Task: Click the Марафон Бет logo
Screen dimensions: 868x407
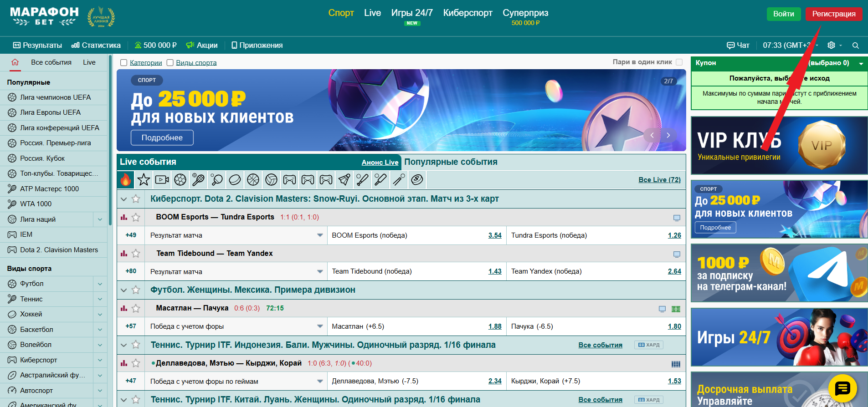Action: point(44,17)
